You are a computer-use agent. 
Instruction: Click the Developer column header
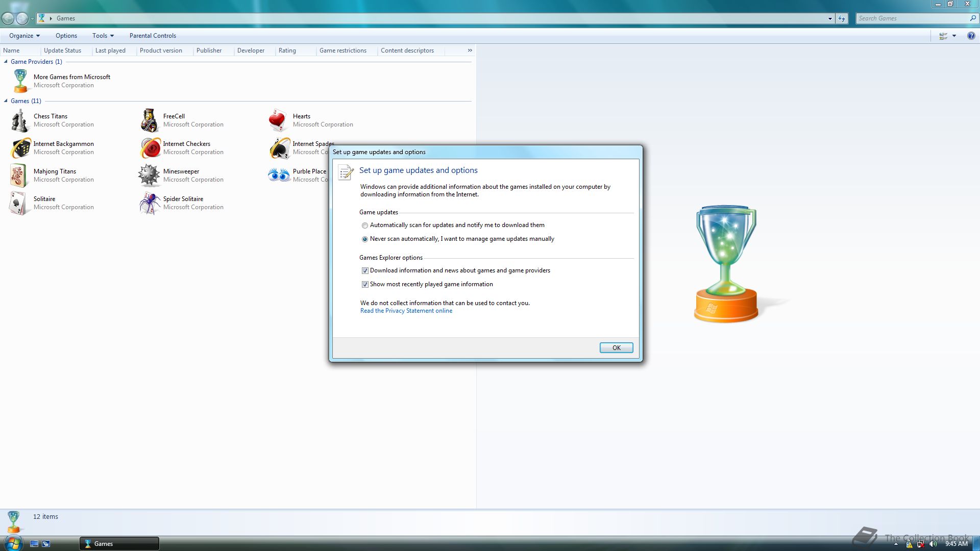255,51
